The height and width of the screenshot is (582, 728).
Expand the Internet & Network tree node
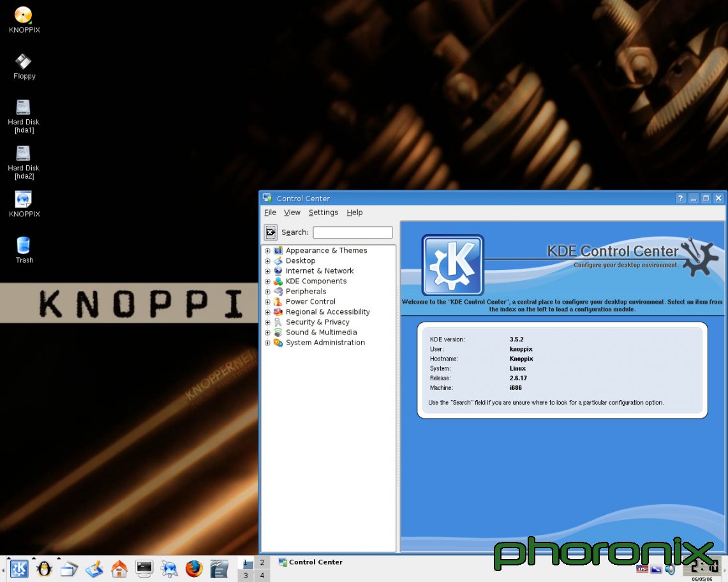(268, 271)
